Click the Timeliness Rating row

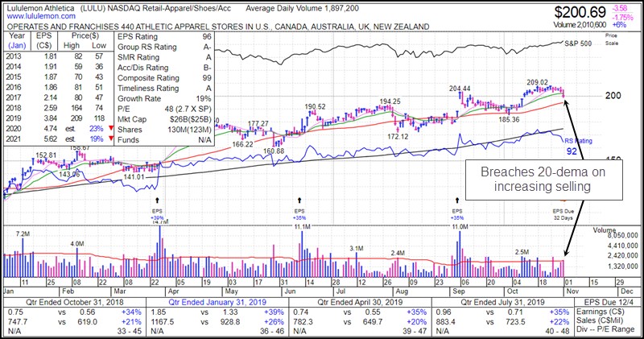click(x=164, y=88)
